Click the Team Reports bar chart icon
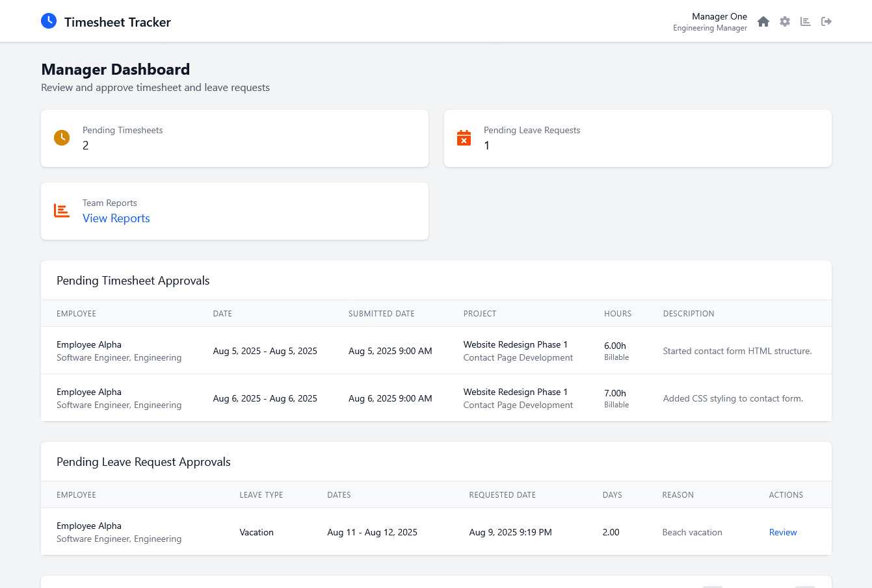Image resolution: width=872 pixels, height=588 pixels. 62,211
